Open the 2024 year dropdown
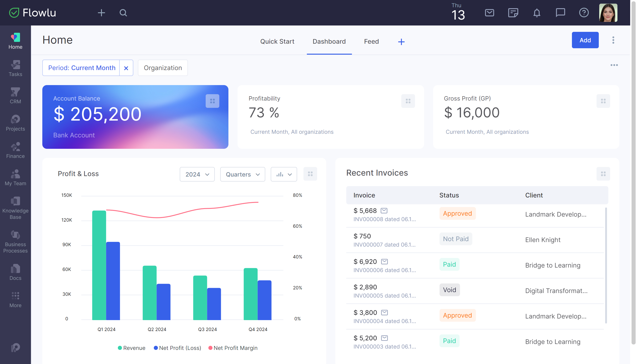This screenshot has width=637, height=364. point(197,174)
